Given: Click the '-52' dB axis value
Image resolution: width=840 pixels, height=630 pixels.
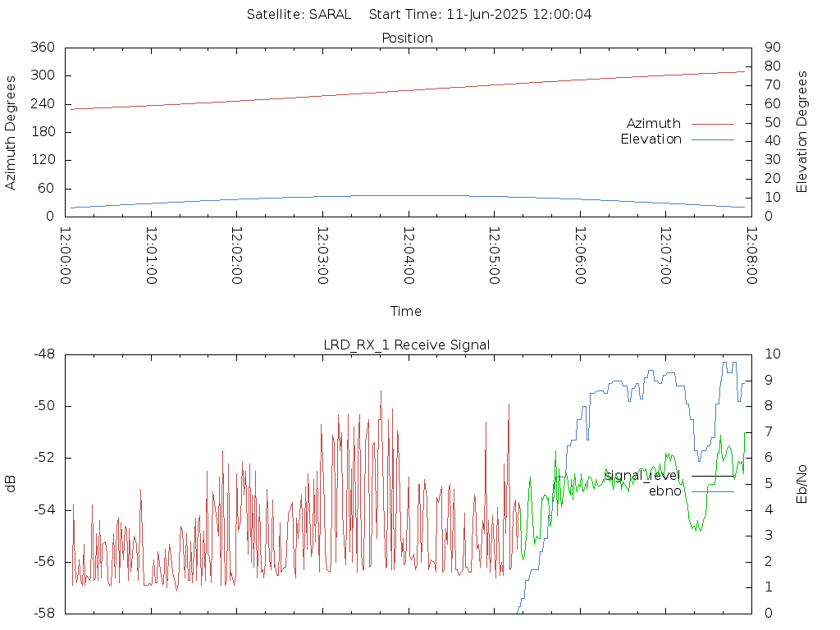Looking at the screenshot, I should pos(44,458).
